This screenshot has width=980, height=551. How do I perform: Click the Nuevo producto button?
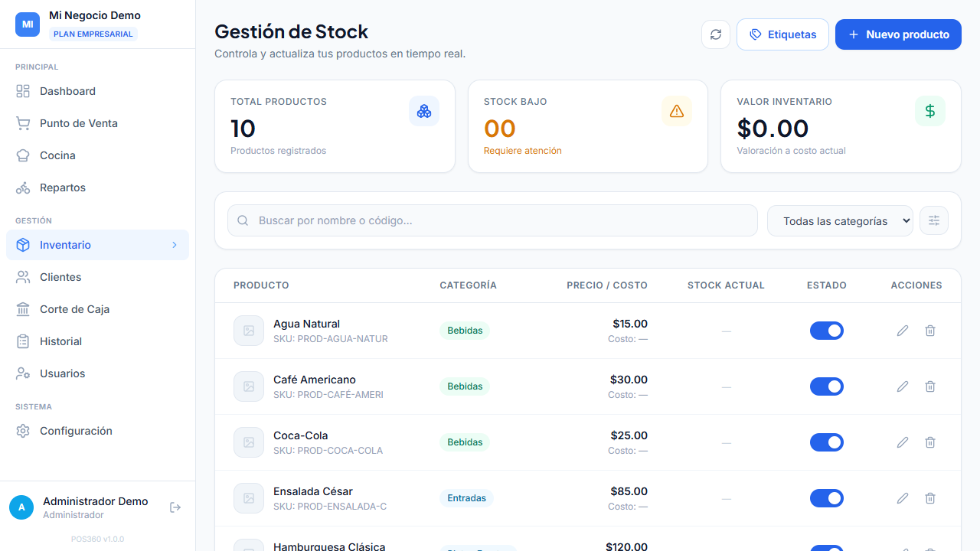click(898, 34)
